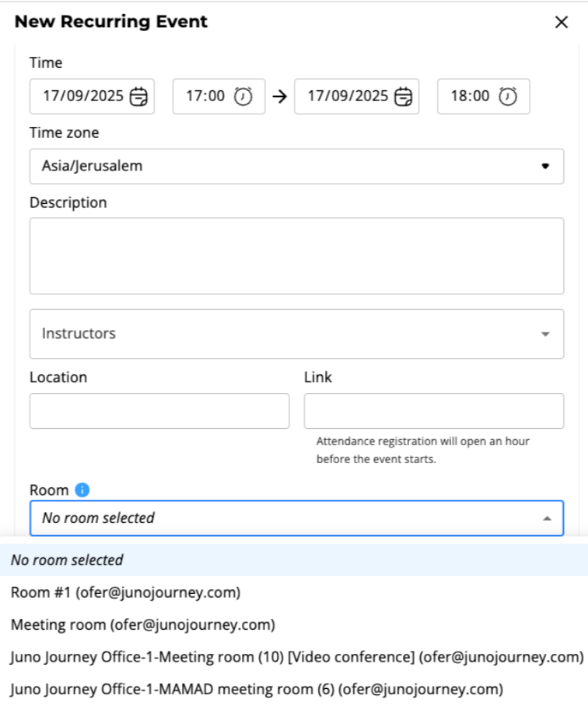The image size is (588, 706).
Task: Close the New Recurring Event dialog
Action: coord(562,22)
